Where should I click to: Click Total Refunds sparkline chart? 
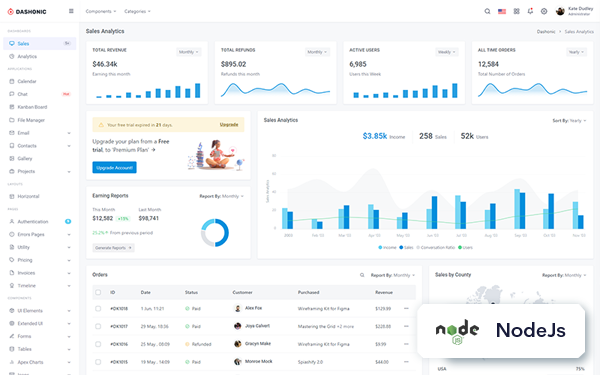[x=275, y=90]
